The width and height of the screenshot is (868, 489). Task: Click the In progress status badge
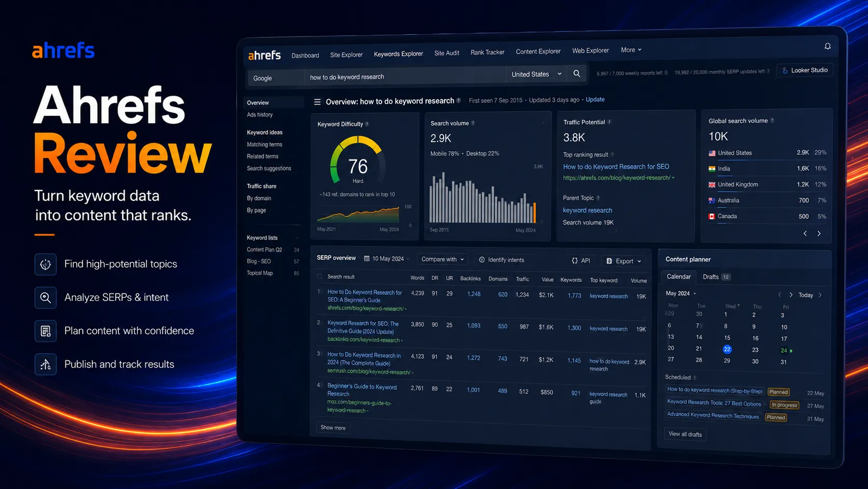click(784, 405)
